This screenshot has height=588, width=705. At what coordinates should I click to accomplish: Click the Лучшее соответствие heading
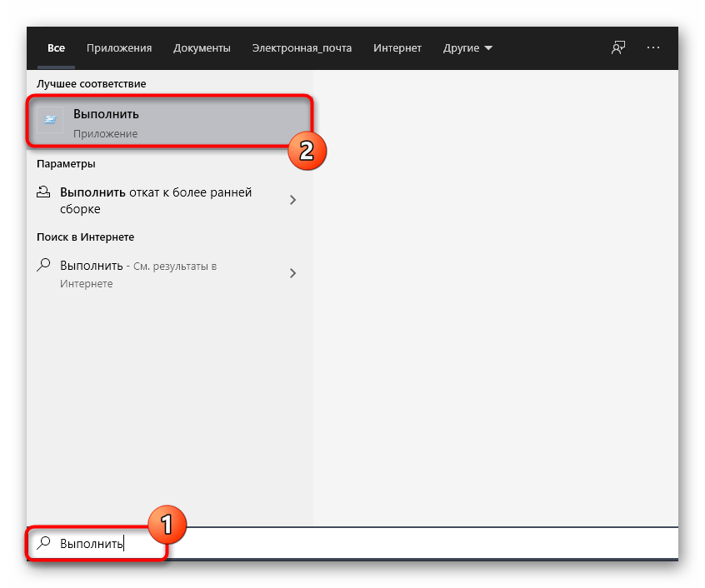click(x=92, y=83)
